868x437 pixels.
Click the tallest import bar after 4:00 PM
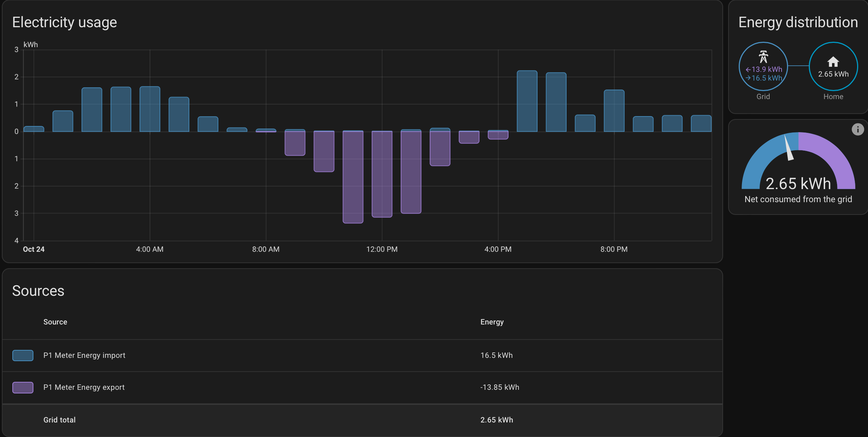click(x=527, y=101)
